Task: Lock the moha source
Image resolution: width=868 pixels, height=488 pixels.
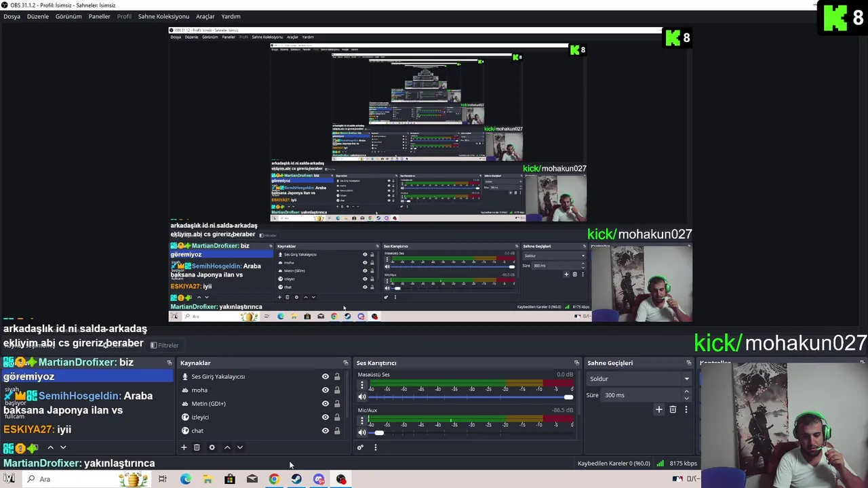Action: pyautogui.click(x=337, y=390)
